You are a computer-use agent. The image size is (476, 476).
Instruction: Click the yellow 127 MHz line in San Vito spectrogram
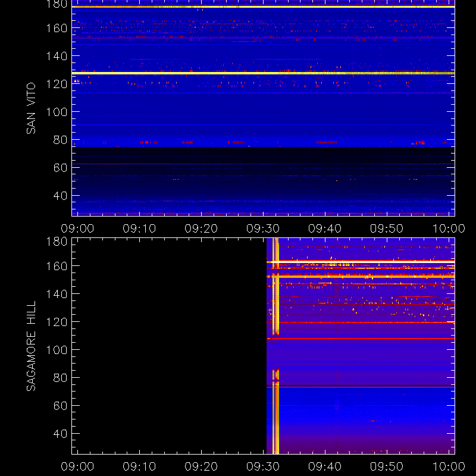(x=263, y=73)
